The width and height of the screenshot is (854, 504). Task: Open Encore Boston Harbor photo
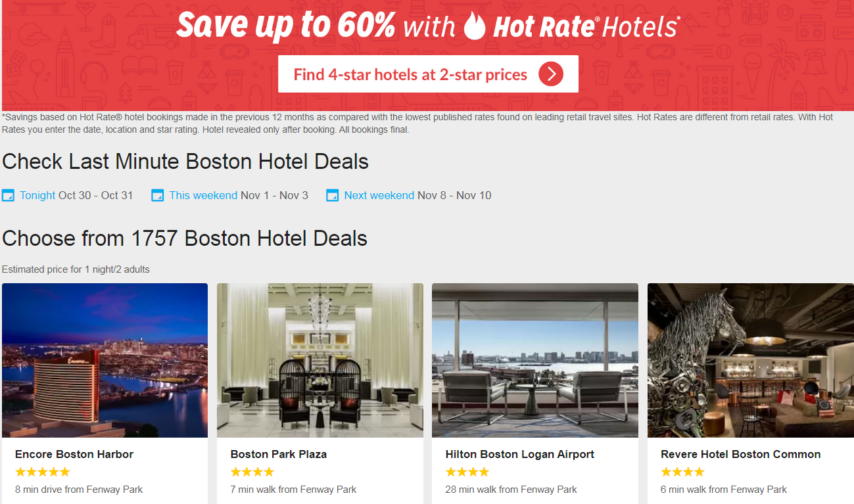[x=105, y=360]
